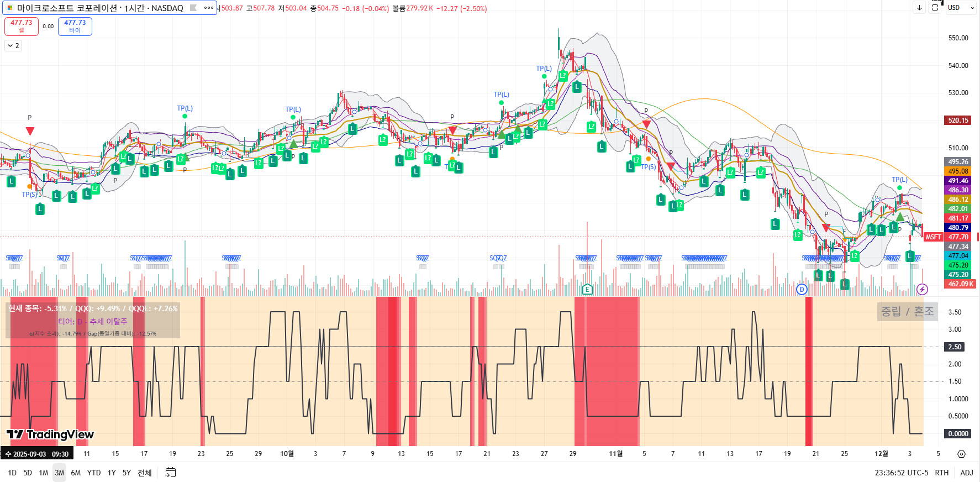Click the orange TP(S) label near November 5

coord(648,167)
